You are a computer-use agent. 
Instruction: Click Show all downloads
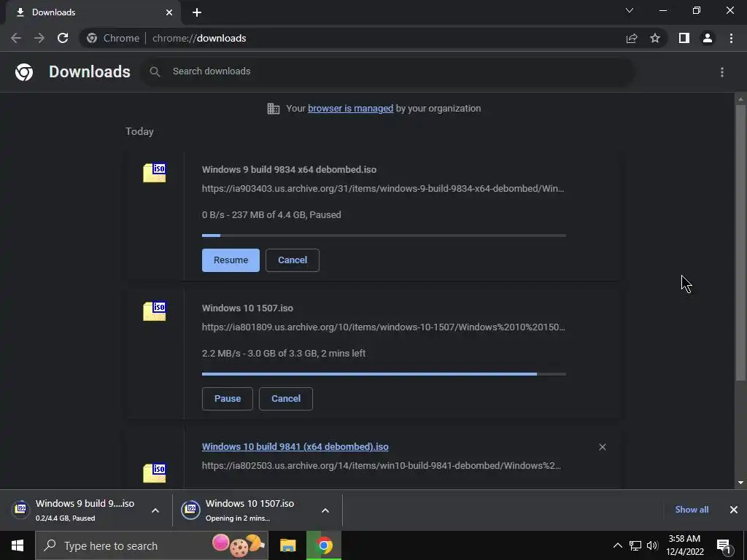(692, 510)
